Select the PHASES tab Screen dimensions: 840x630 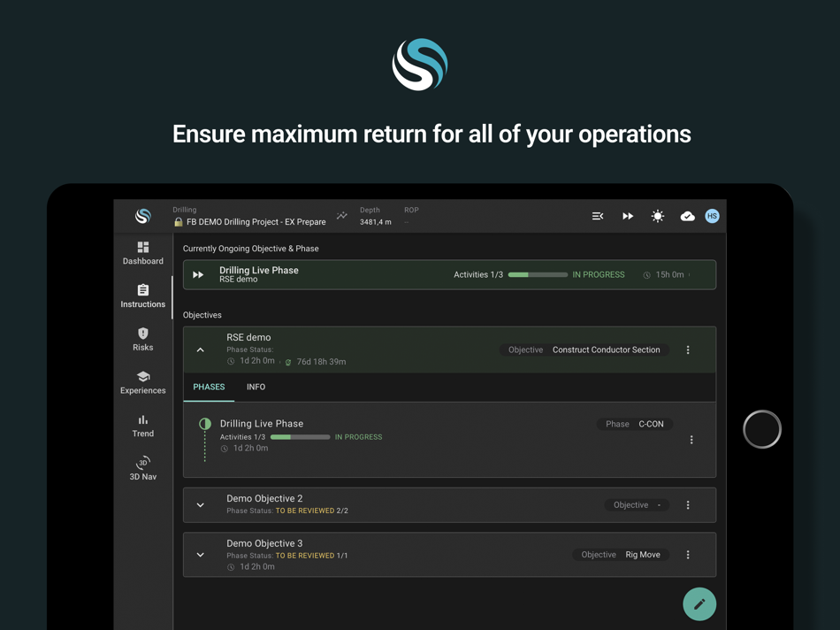tap(209, 387)
